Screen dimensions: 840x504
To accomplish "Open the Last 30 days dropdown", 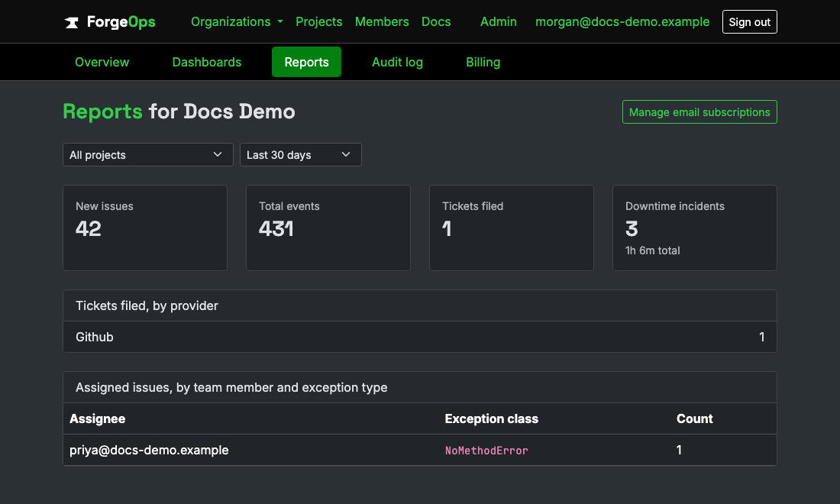I will (301, 155).
